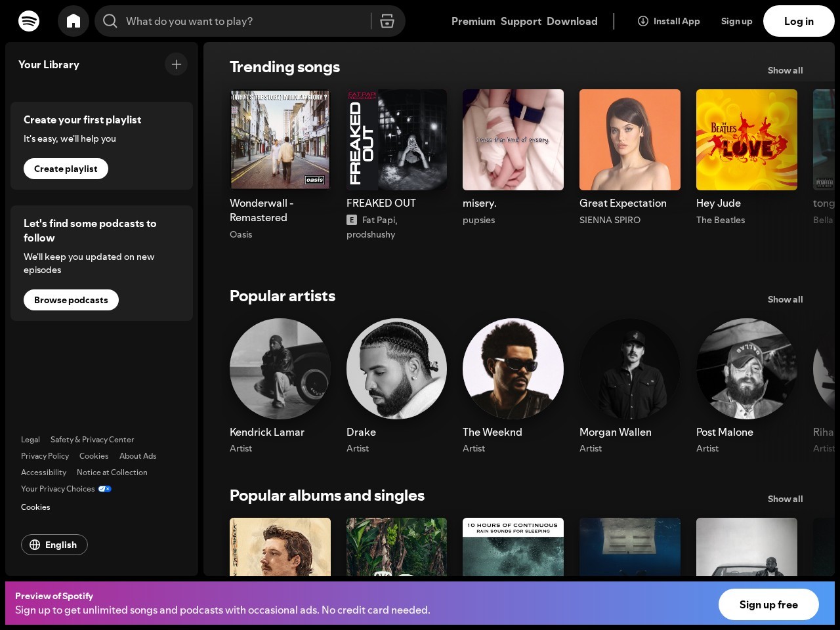Open misery. cover art

pyautogui.click(x=513, y=140)
